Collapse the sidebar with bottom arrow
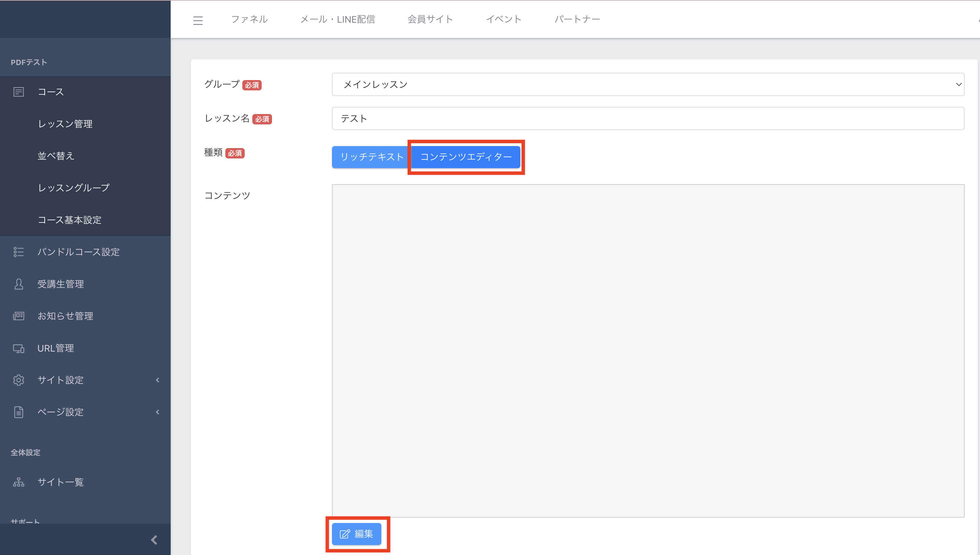Viewport: 980px width, 555px height. 154,540
